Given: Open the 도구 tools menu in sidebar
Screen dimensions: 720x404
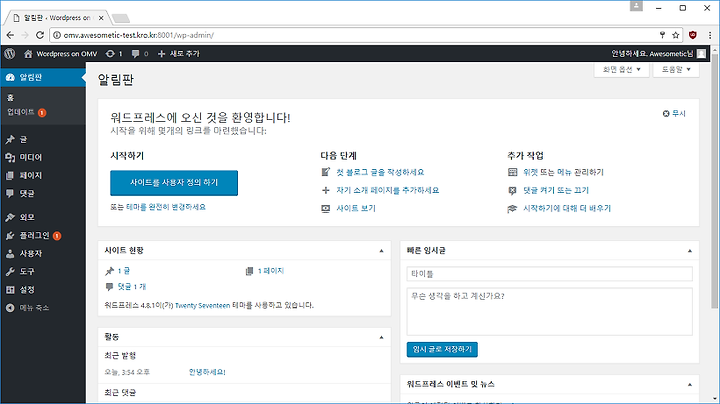Looking at the screenshot, I should point(43,271).
